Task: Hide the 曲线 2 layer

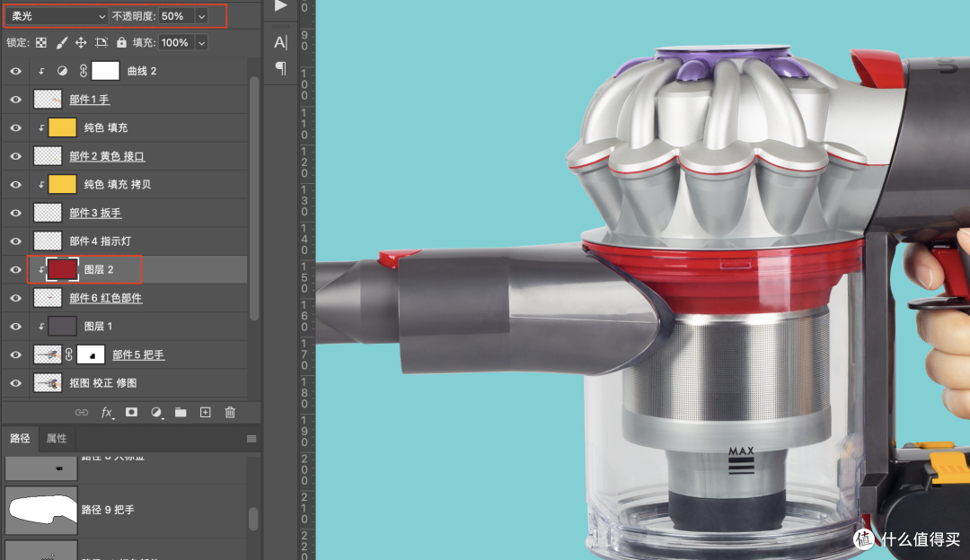Action: (16, 71)
